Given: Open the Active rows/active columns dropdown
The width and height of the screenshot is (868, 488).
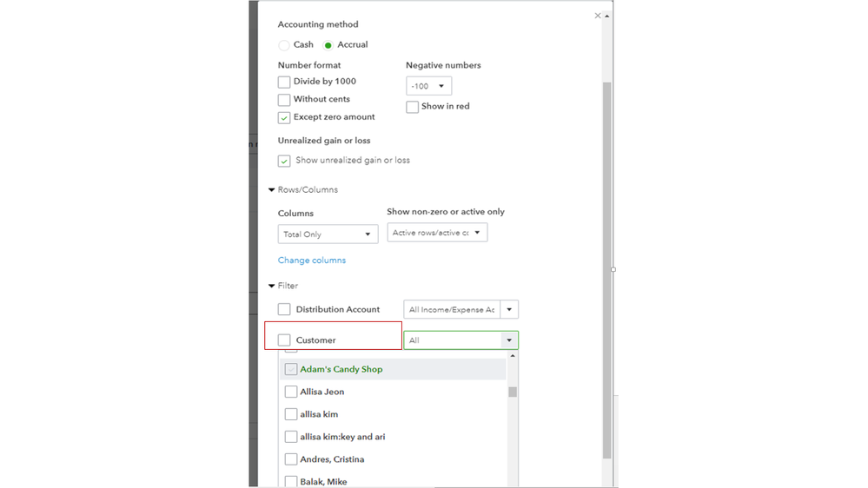Looking at the screenshot, I should (437, 233).
